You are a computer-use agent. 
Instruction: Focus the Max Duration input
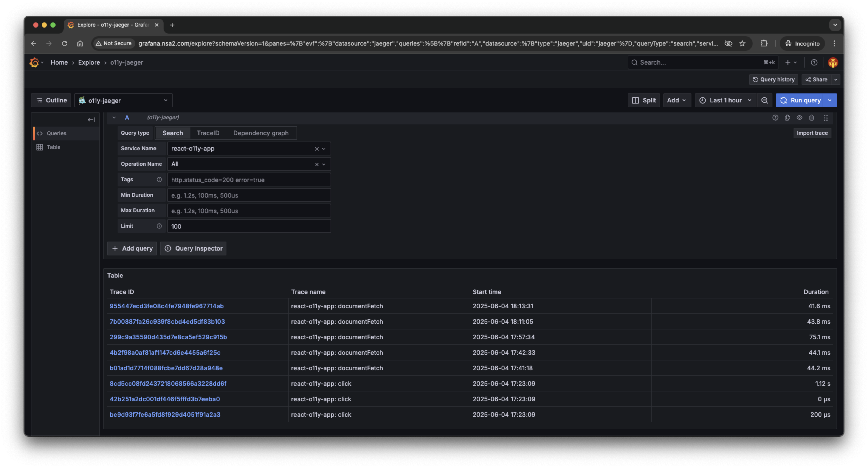[x=249, y=211]
